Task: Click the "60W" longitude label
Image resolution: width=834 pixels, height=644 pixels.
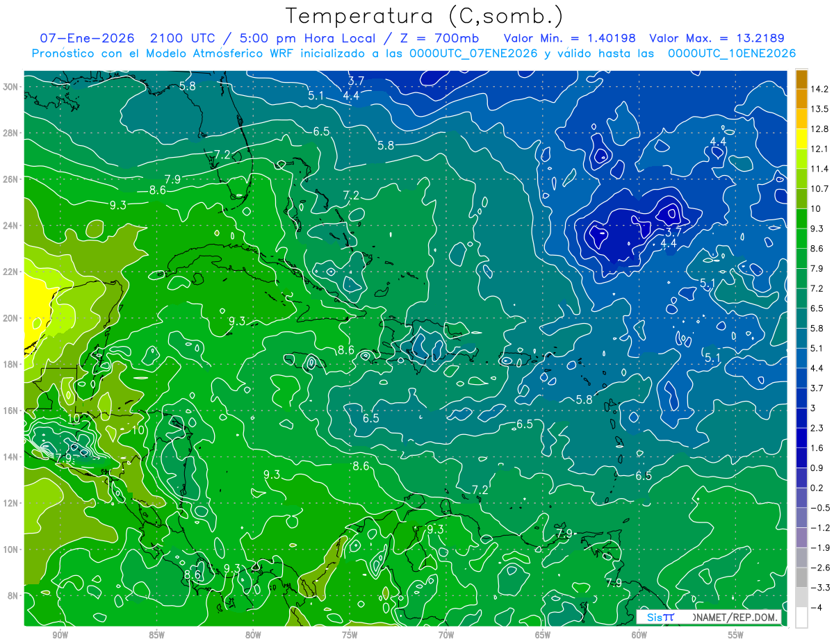Action: (639, 636)
